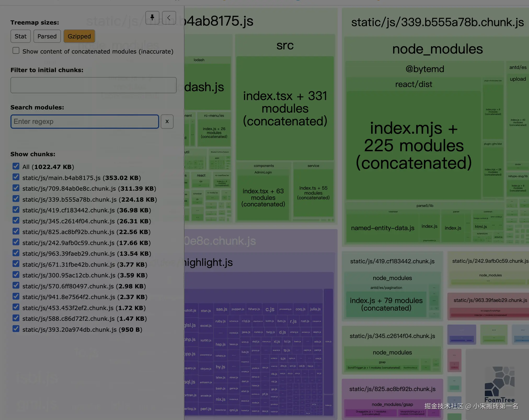Click index.mjs + 225 modules block
The image size is (529, 420).
pos(413,145)
